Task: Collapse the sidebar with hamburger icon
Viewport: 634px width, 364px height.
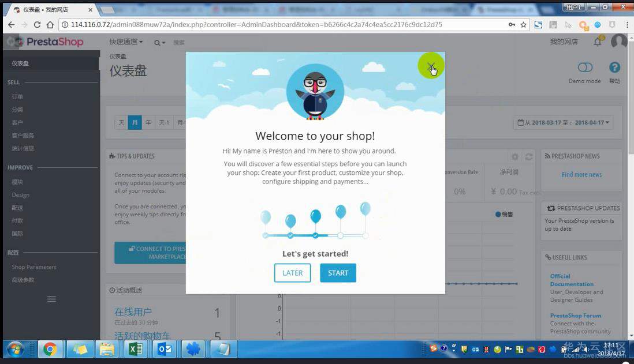Action: pyautogui.click(x=51, y=299)
